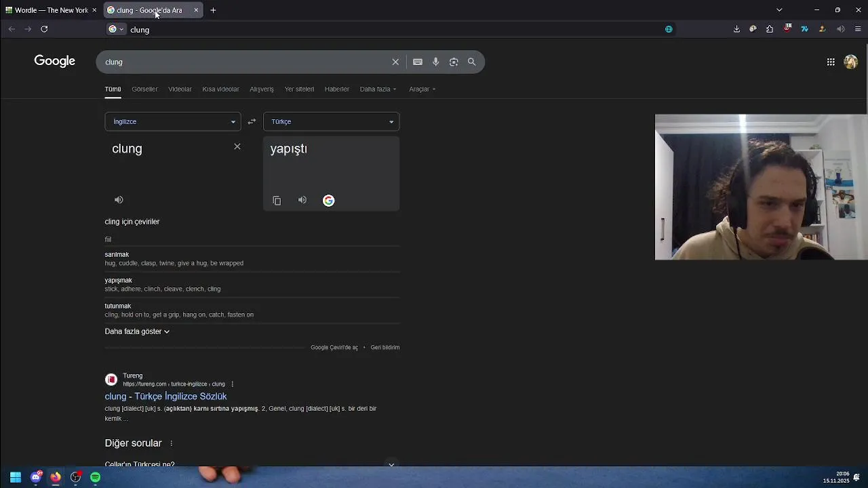Listen to the Turkish translation audio

pyautogui.click(x=302, y=200)
